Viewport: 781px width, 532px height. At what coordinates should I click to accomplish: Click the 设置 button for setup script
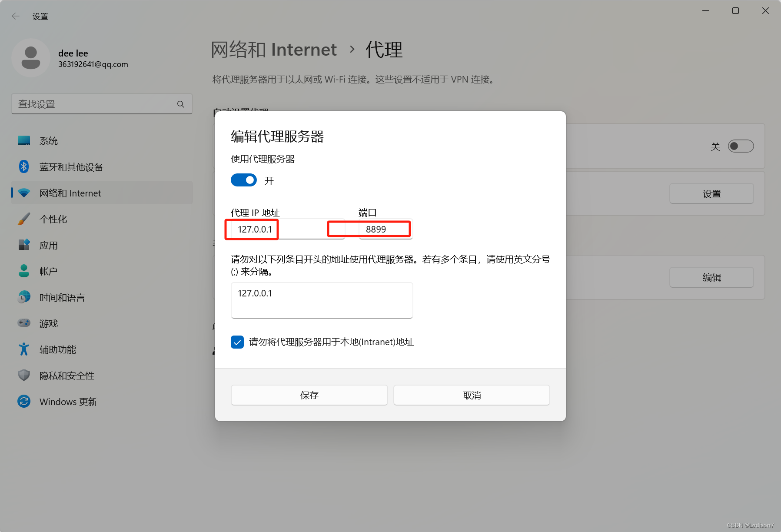coord(711,194)
